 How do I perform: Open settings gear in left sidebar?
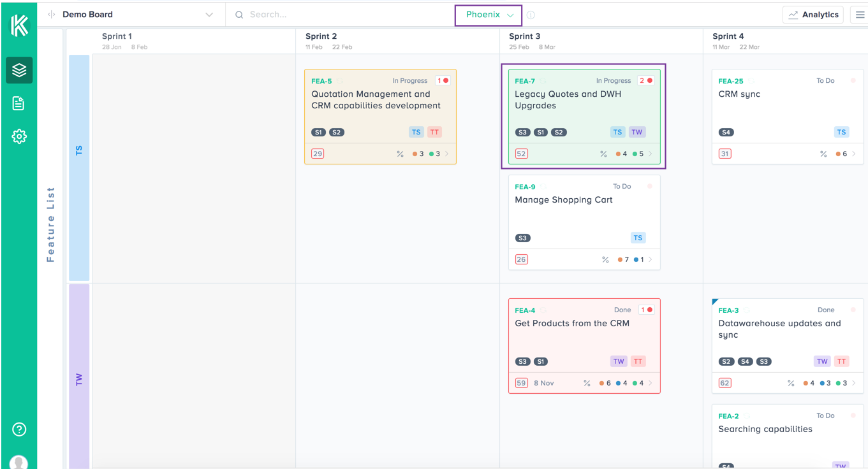(x=19, y=136)
